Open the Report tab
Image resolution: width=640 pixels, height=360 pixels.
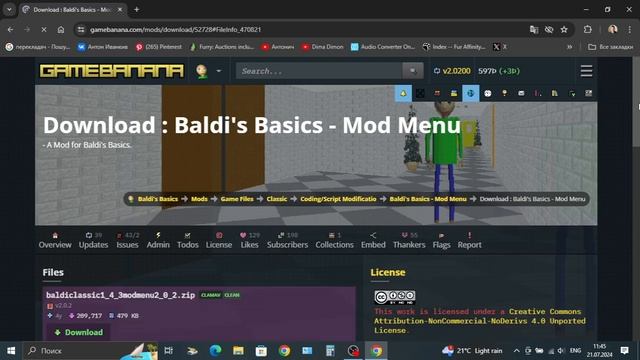click(x=469, y=240)
